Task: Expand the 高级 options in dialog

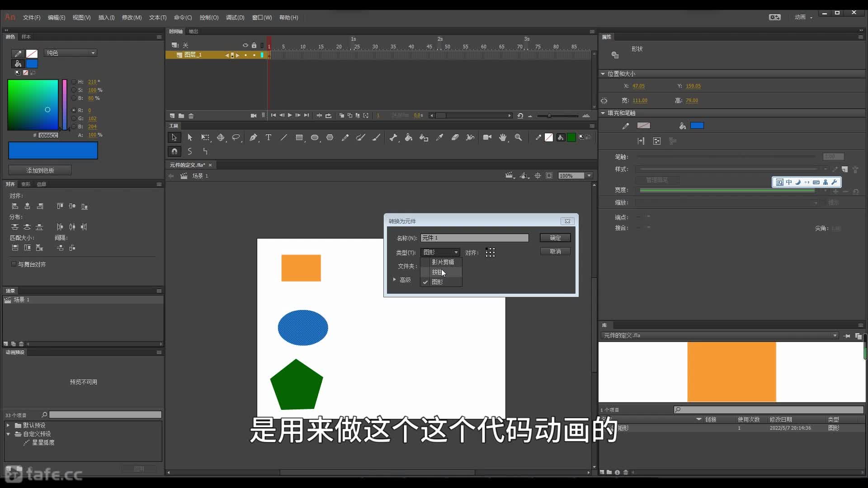Action: 395,280
